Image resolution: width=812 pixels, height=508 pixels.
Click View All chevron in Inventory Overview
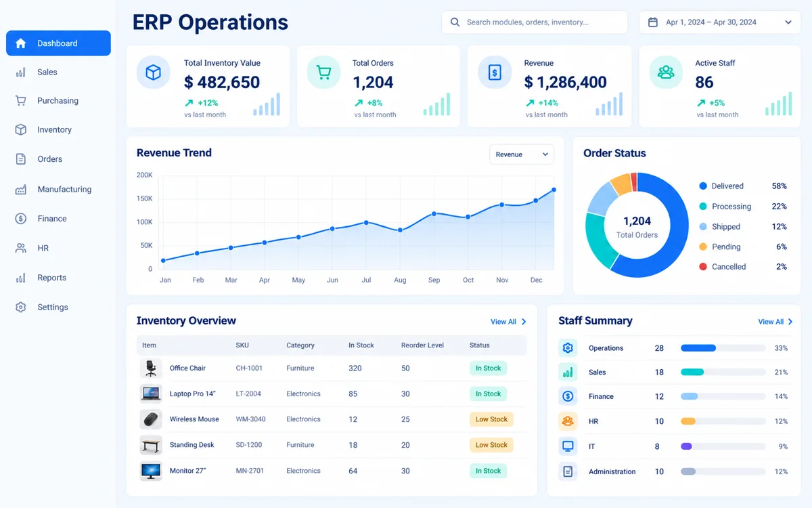coord(524,322)
